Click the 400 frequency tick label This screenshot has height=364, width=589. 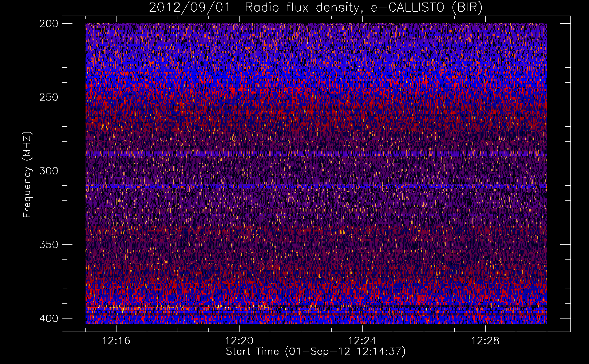click(48, 318)
